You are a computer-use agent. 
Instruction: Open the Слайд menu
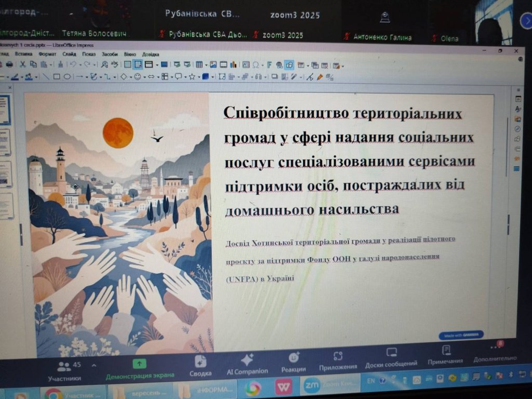click(69, 54)
